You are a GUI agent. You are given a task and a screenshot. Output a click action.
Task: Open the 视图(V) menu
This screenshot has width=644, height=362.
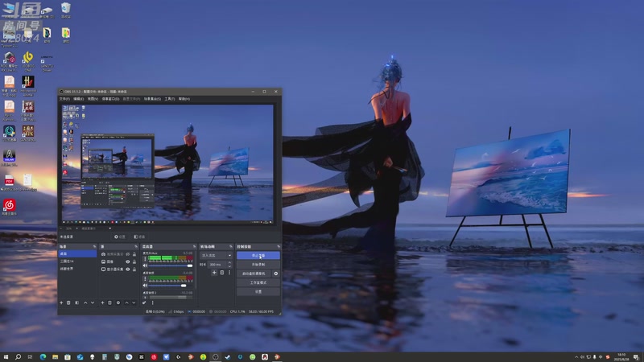[93, 99]
